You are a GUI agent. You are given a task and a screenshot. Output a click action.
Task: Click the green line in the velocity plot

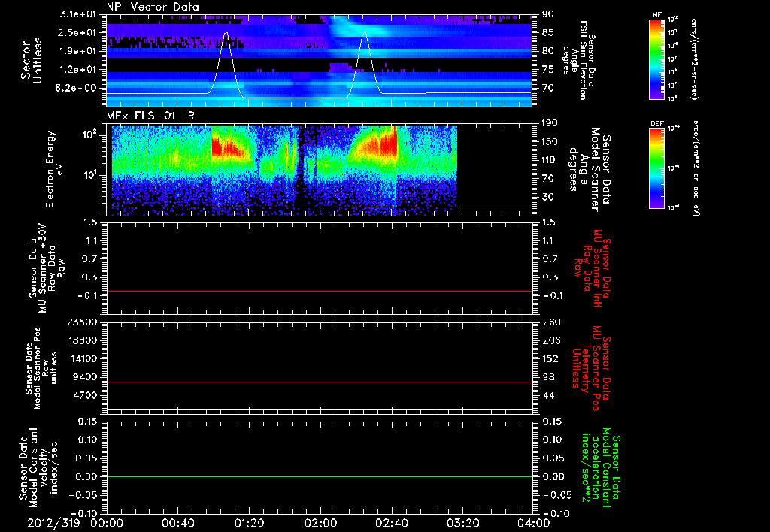tap(319, 476)
